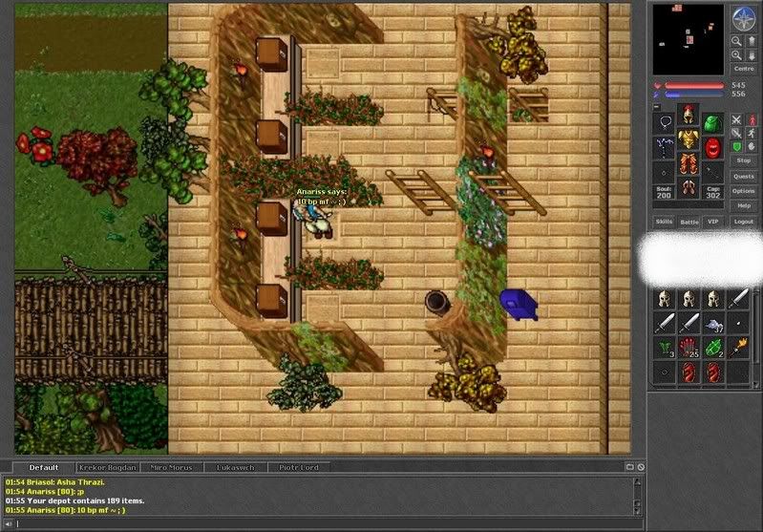
Task: Click the blue mana bar
Action: 694,95
